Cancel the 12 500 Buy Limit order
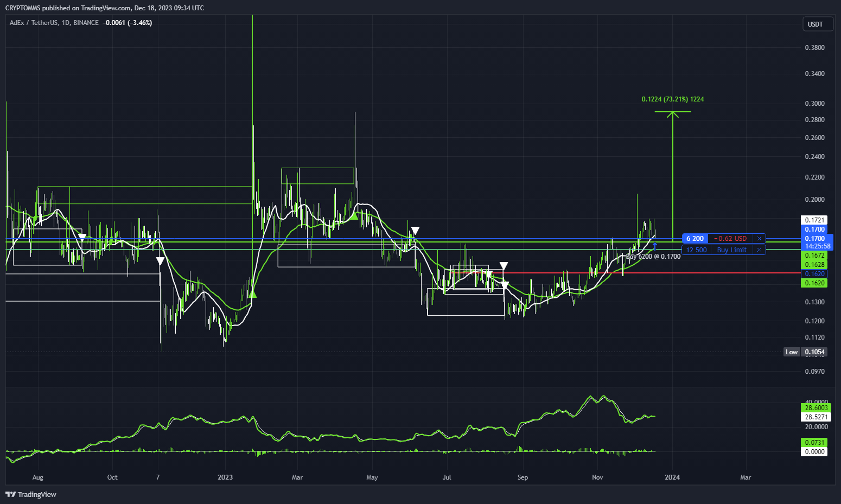The height and width of the screenshot is (504, 841). point(759,250)
